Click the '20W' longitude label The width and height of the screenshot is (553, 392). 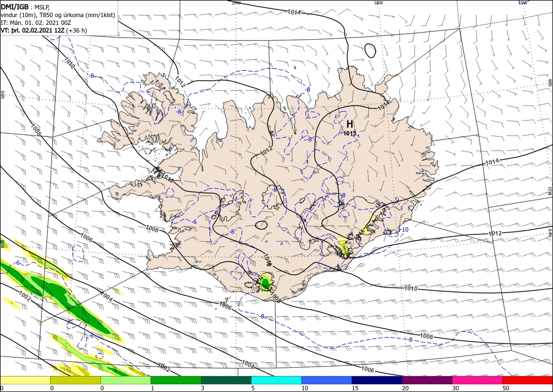(236, 3)
